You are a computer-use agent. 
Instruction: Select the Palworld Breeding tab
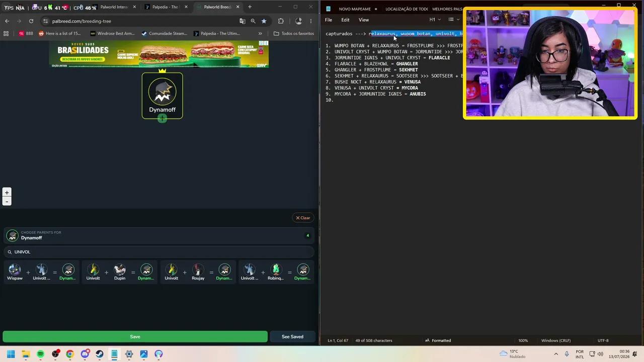(216, 7)
